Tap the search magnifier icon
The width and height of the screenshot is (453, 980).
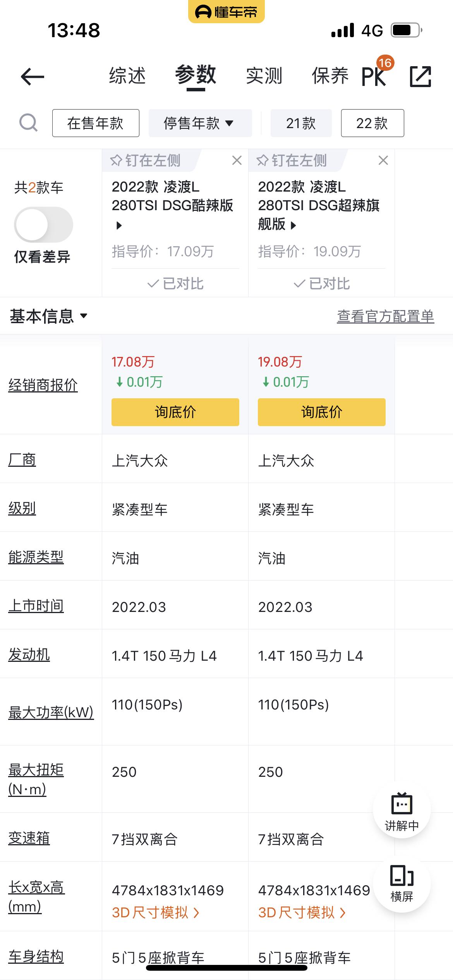[28, 123]
